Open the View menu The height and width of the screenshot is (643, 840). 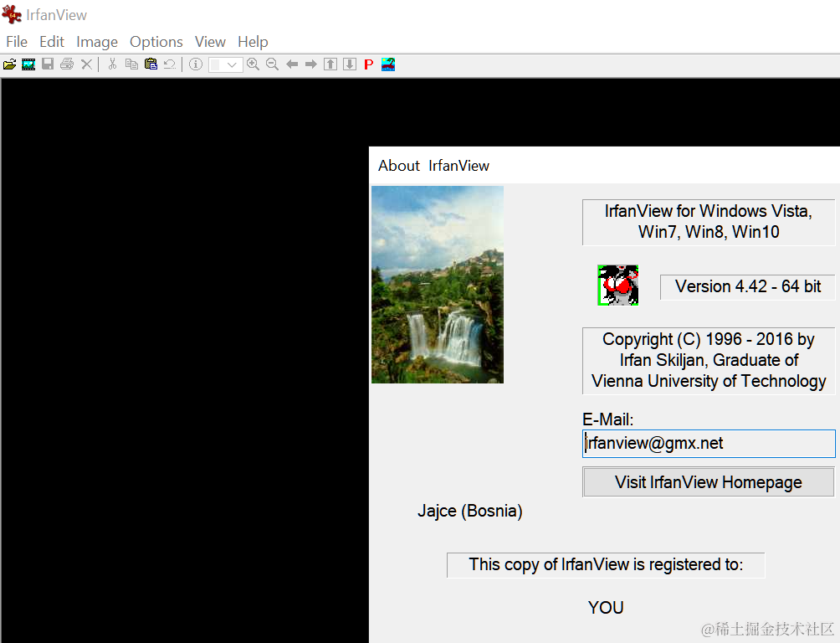(x=210, y=42)
